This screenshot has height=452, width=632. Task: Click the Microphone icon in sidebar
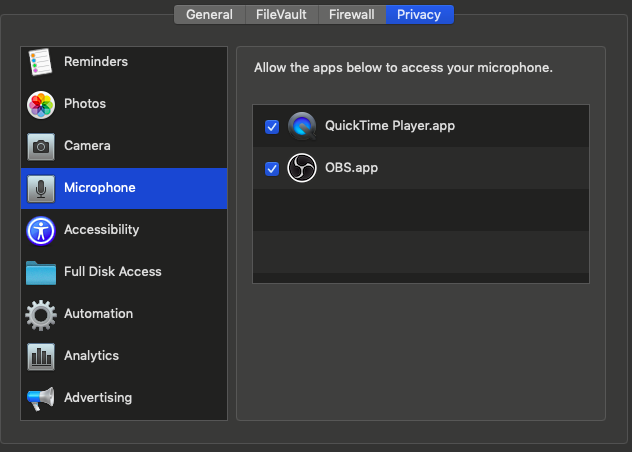click(x=40, y=188)
